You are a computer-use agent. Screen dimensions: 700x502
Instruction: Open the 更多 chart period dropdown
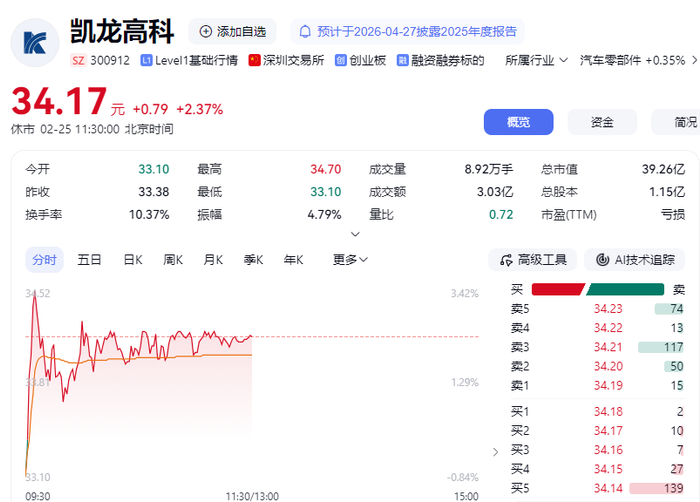point(350,260)
